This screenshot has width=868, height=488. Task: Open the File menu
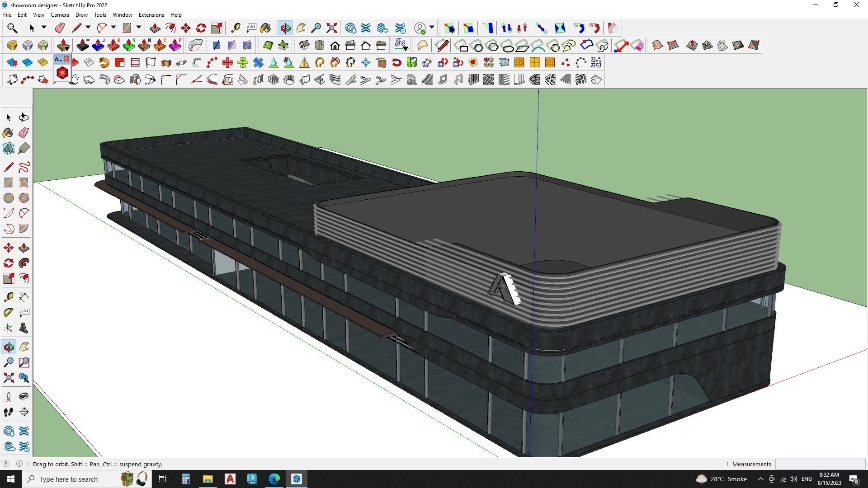coord(7,15)
